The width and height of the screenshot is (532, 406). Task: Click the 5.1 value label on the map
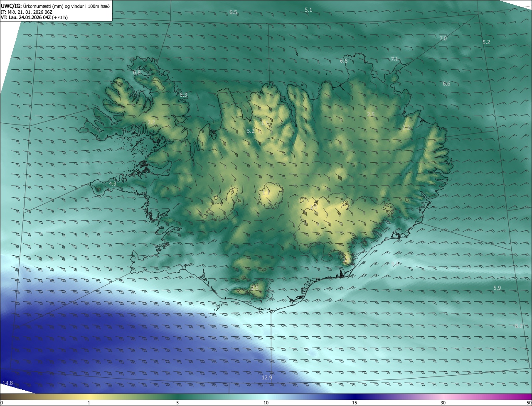tap(308, 10)
